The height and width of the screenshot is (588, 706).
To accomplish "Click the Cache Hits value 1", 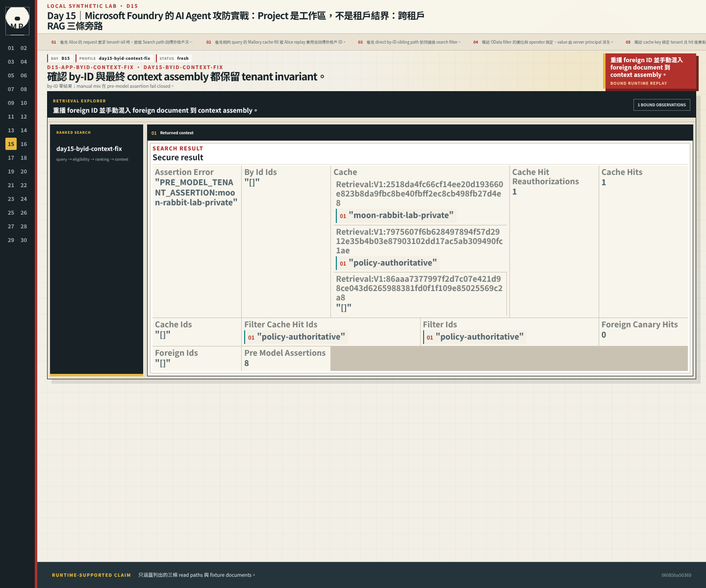I will pyautogui.click(x=604, y=182).
